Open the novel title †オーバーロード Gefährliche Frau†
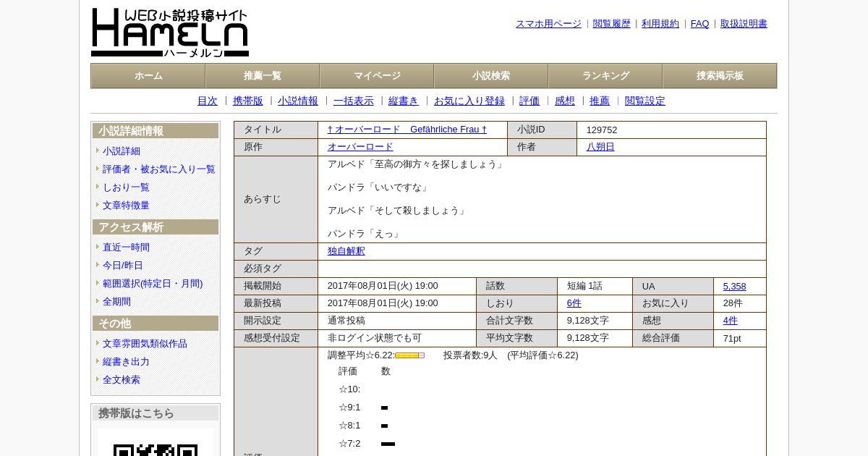 (407, 130)
